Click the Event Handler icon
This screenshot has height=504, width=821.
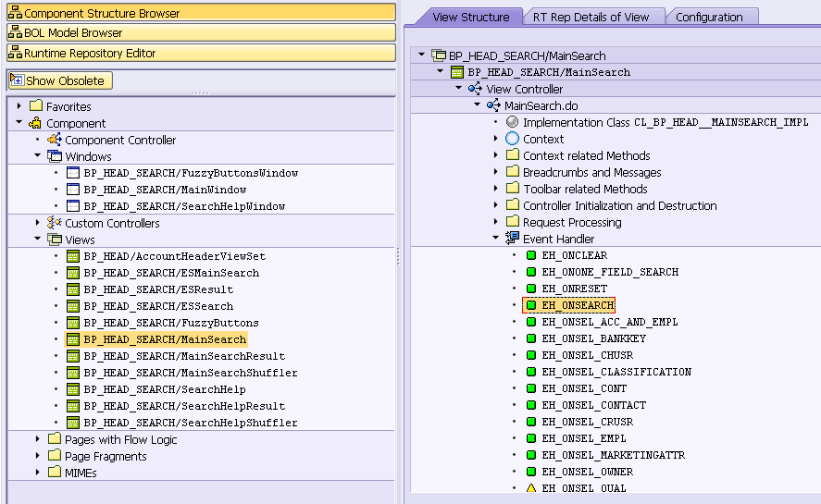512,239
